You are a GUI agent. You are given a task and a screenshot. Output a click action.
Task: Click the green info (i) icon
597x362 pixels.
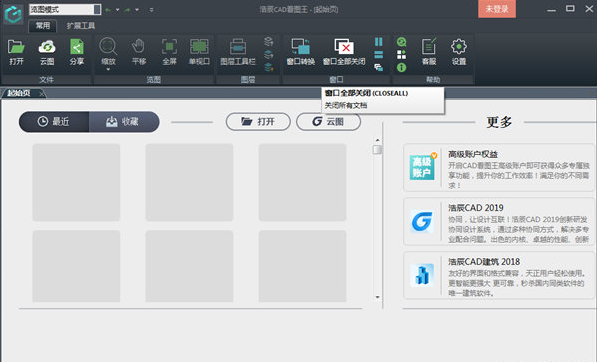(x=401, y=67)
